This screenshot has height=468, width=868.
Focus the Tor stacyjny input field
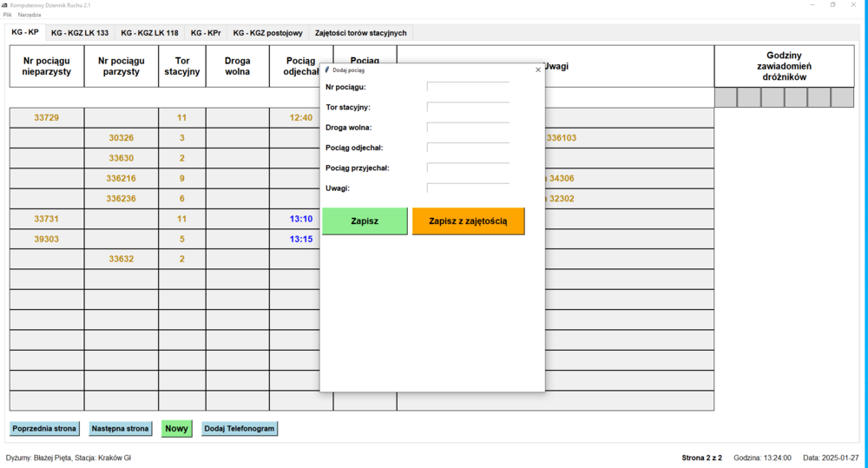(x=468, y=107)
